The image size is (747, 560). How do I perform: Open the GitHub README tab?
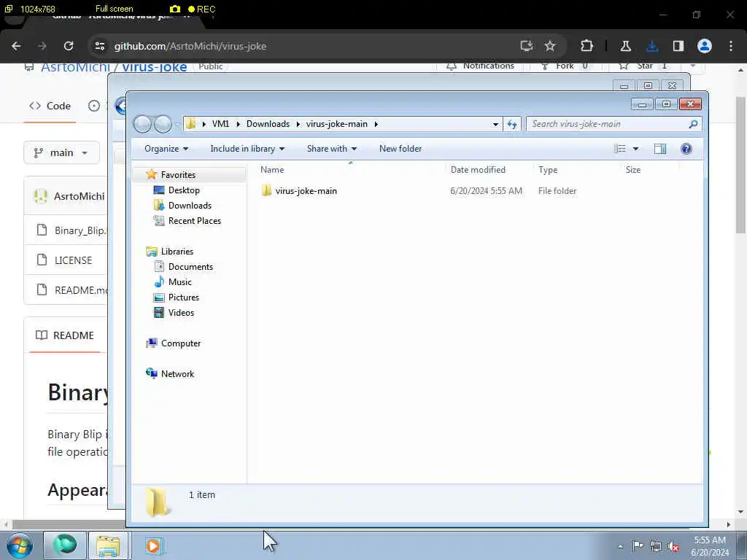[65, 335]
